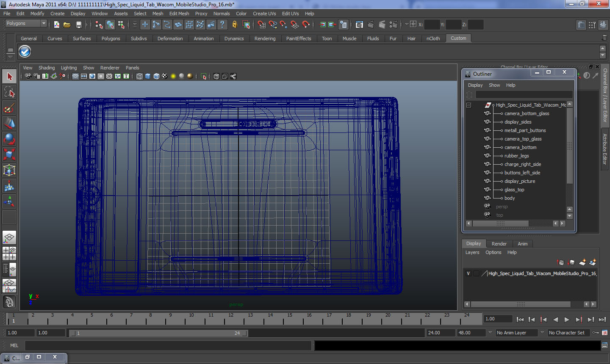
Task: Toggle smooth shade all in viewport
Action: click(148, 76)
